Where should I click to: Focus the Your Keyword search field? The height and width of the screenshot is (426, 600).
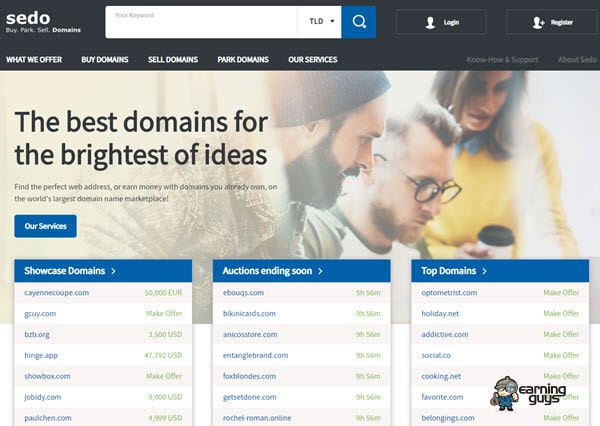pos(201,22)
